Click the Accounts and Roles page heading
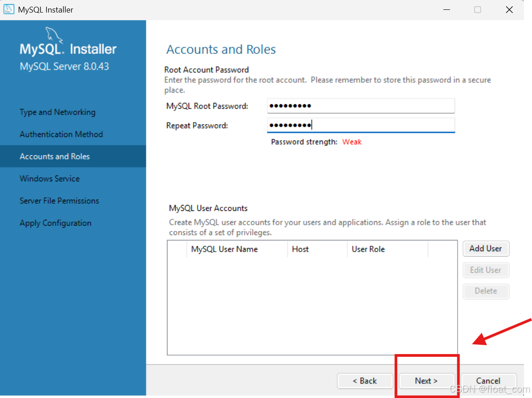Image resolution: width=532 pixels, height=398 pixels. coord(221,50)
